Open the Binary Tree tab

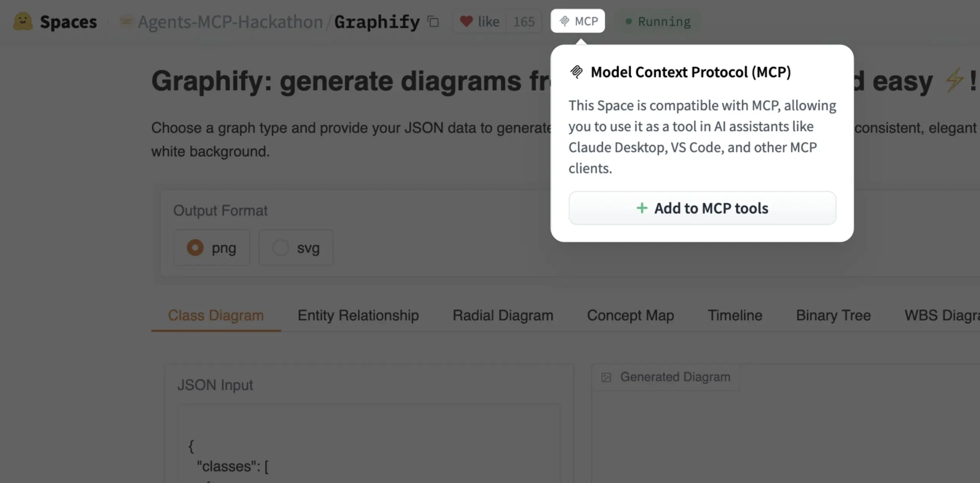833,316
